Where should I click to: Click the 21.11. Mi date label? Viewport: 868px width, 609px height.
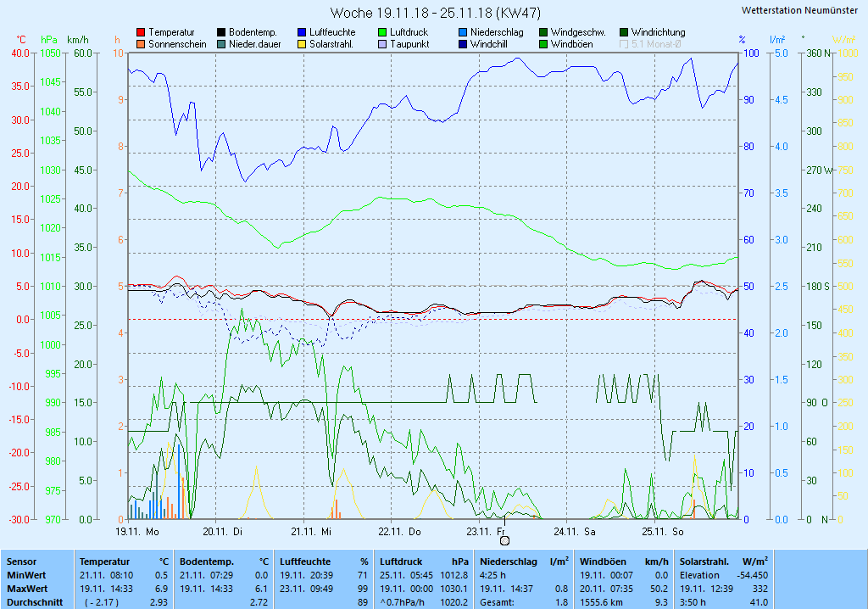coord(309,532)
